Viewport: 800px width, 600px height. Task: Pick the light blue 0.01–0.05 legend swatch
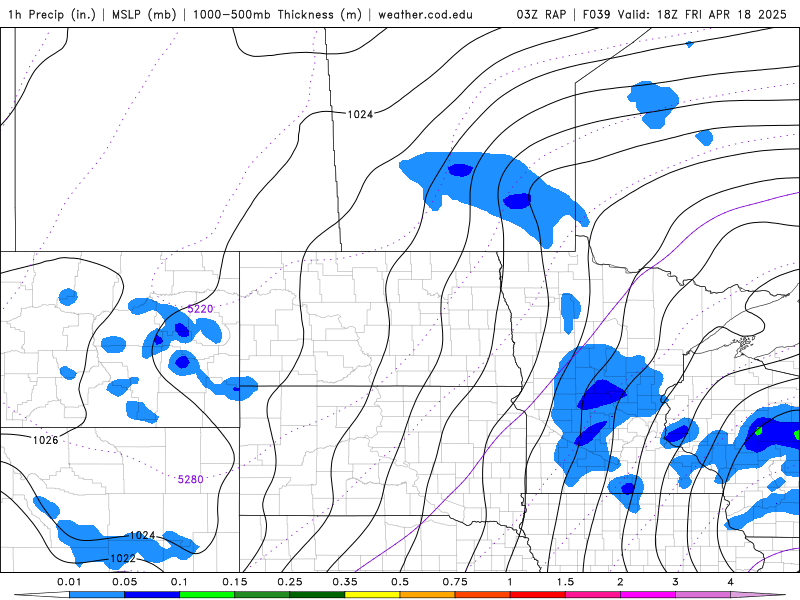tap(96, 595)
